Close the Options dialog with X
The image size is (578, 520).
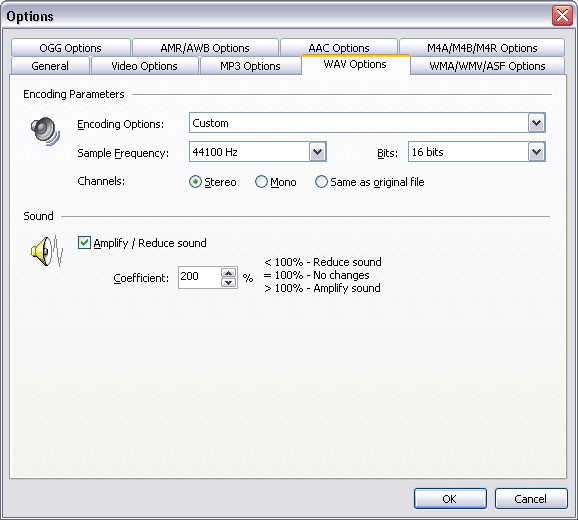[x=562, y=16]
